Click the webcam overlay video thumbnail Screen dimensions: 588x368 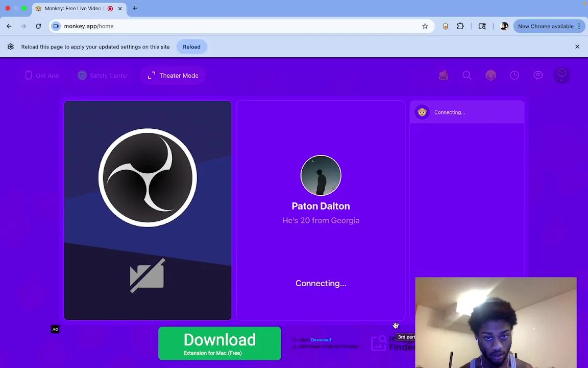tap(496, 323)
